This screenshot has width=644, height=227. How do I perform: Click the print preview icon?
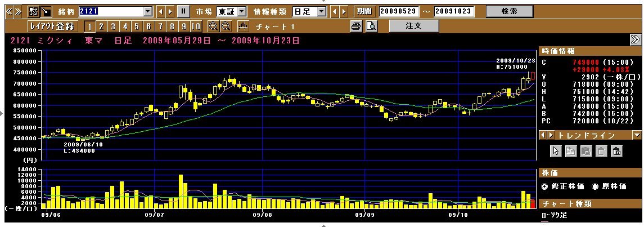pos(371,26)
